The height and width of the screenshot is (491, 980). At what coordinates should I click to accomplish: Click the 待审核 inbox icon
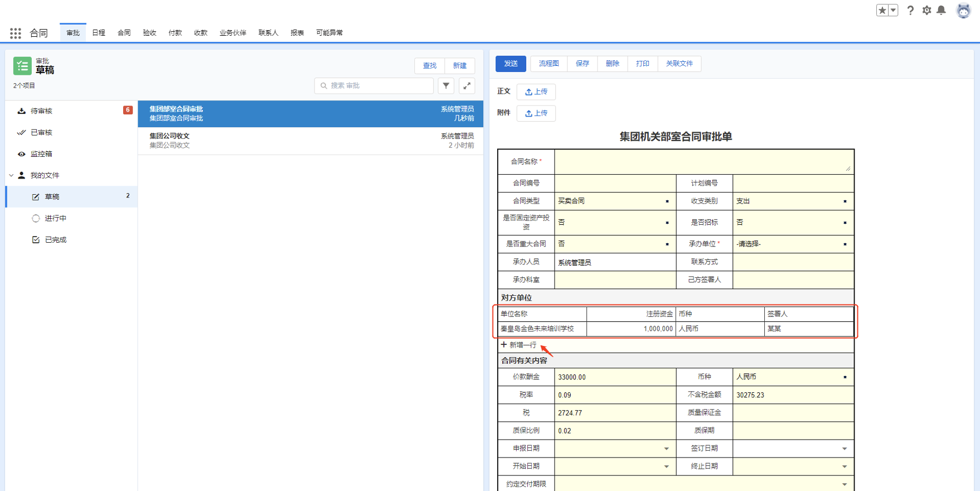[x=21, y=111]
